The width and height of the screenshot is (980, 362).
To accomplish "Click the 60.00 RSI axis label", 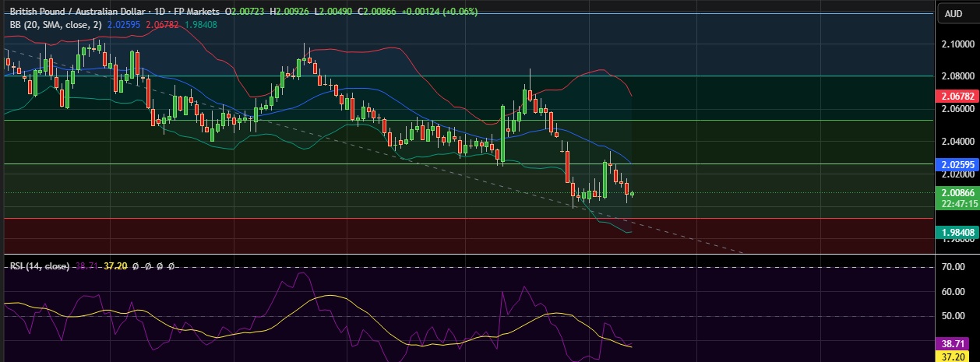I will (954, 292).
